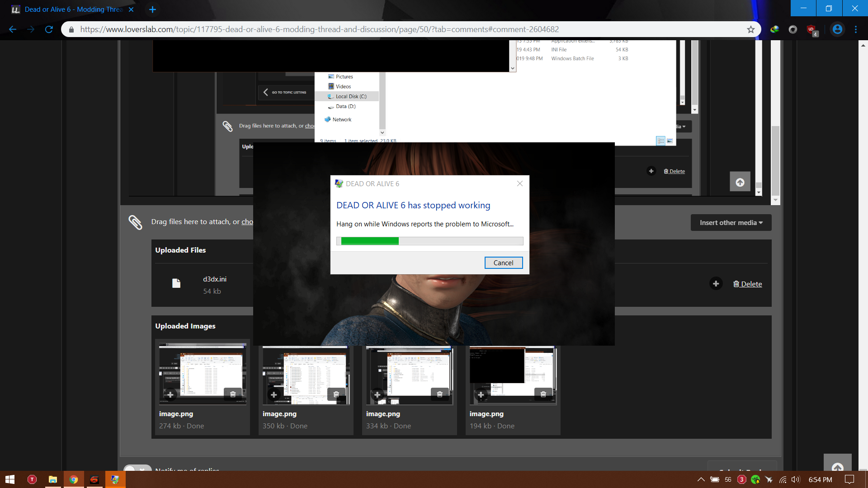The width and height of the screenshot is (868, 488).
Task: View site security info lock icon
Action: pos(71,29)
